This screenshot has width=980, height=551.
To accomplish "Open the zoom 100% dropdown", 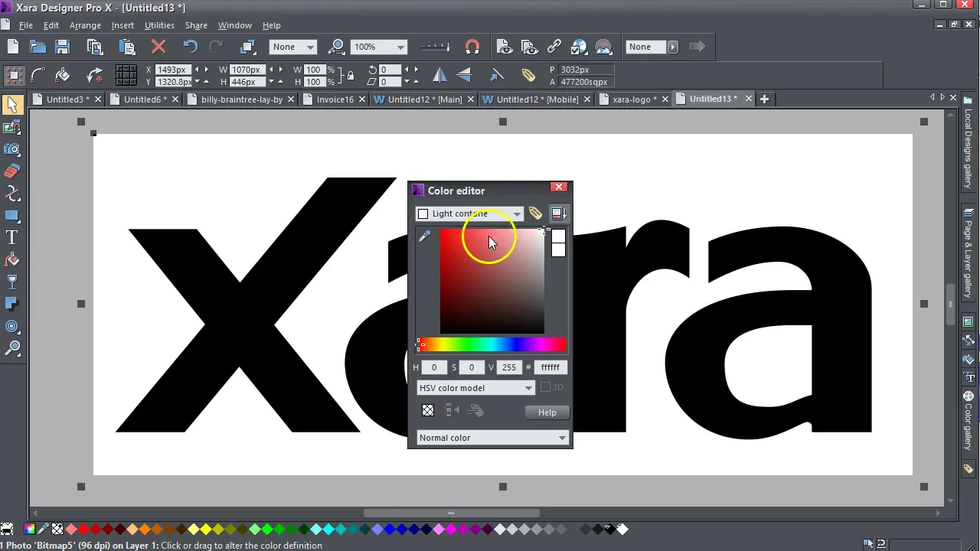I will click(x=400, y=47).
